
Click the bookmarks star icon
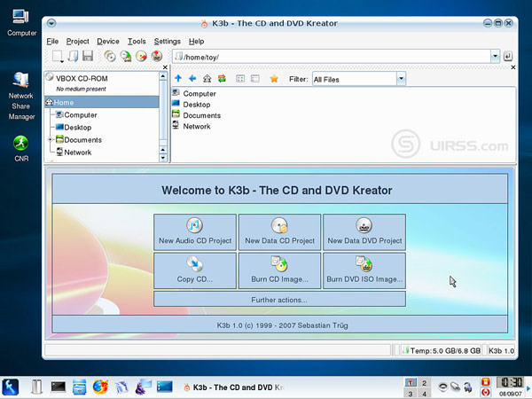(274, 79)
